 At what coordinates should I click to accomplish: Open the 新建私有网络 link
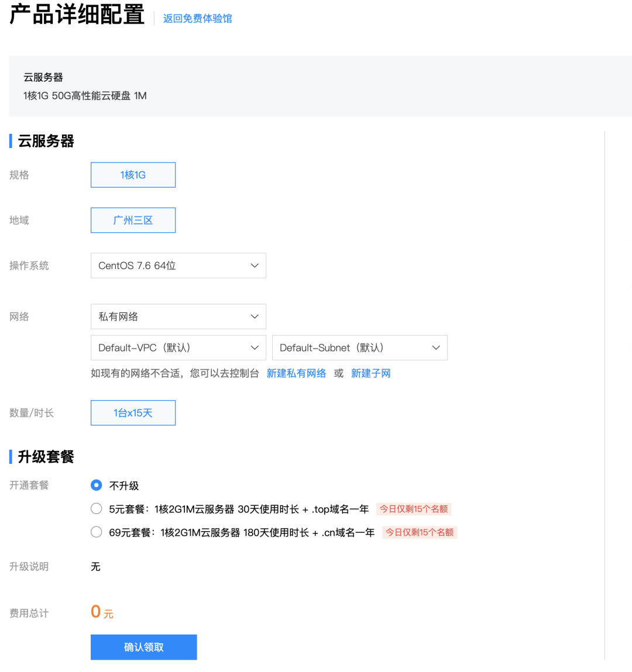coord(296,373)
